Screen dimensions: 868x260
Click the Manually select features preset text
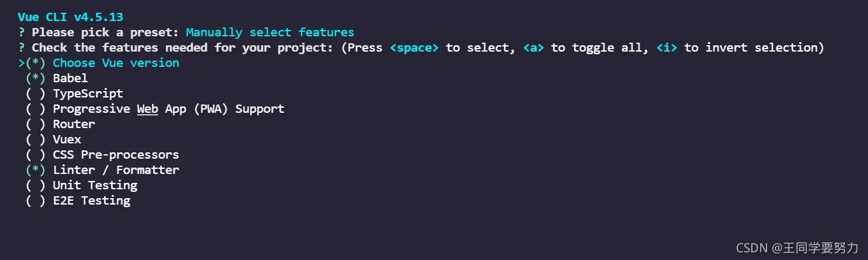click(x=270, y=32)
